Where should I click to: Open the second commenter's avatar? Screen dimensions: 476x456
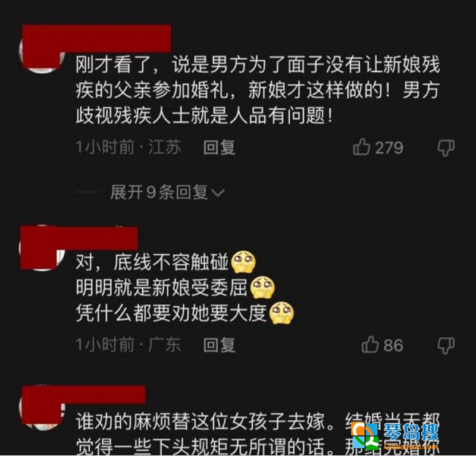(42, 248)
